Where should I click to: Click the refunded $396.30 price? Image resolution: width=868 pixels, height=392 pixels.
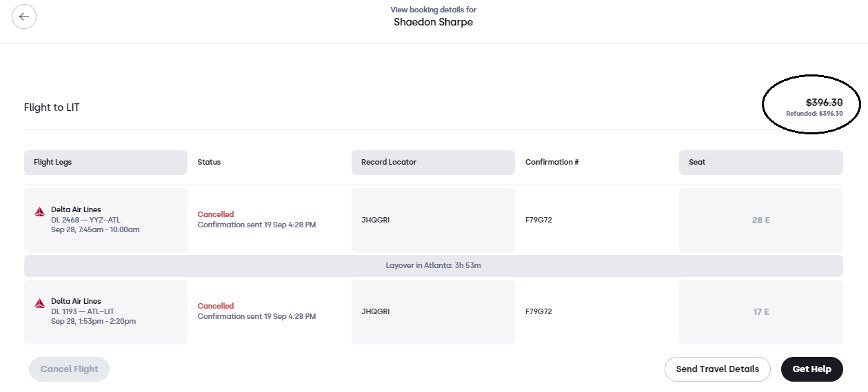pyautogui.click(x=814, y=114)
